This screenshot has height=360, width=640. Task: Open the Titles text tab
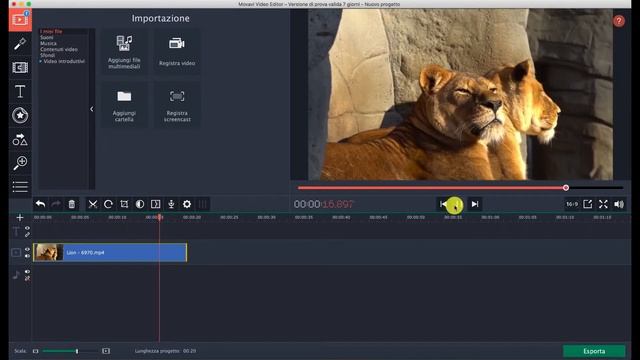[x=20, y=91]
